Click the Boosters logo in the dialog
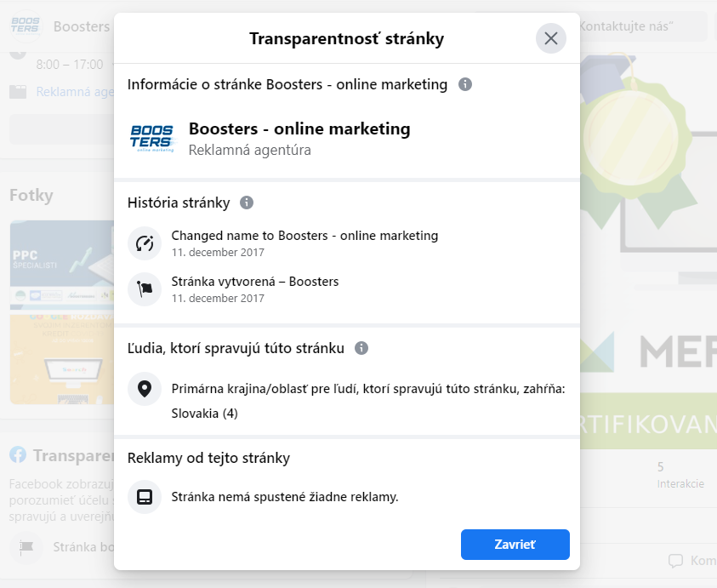Viewport: 717px width, 588px height. click(151, 138)
